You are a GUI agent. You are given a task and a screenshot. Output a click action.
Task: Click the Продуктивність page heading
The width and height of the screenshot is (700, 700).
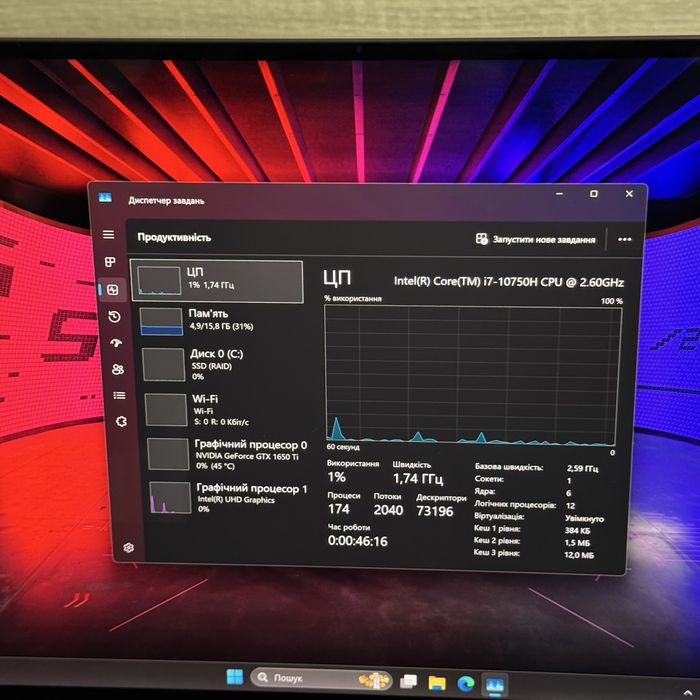pos(174,238)
